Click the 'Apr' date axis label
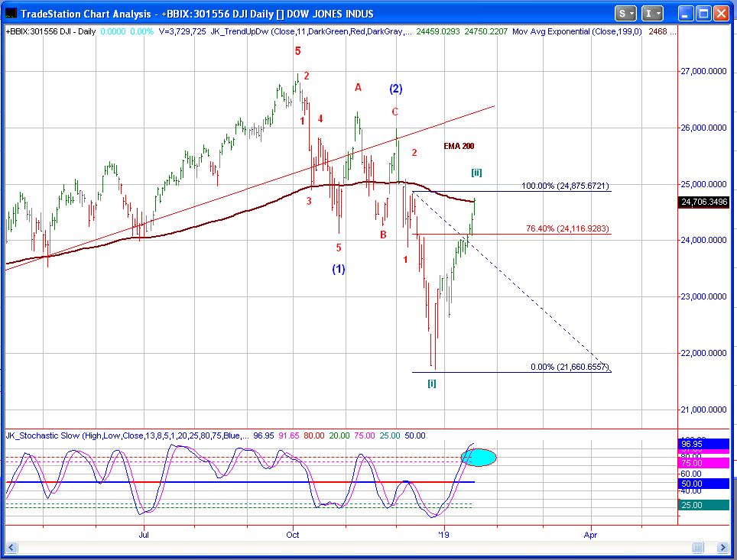Viewport: 737px width, 560px height. [590, 535]
